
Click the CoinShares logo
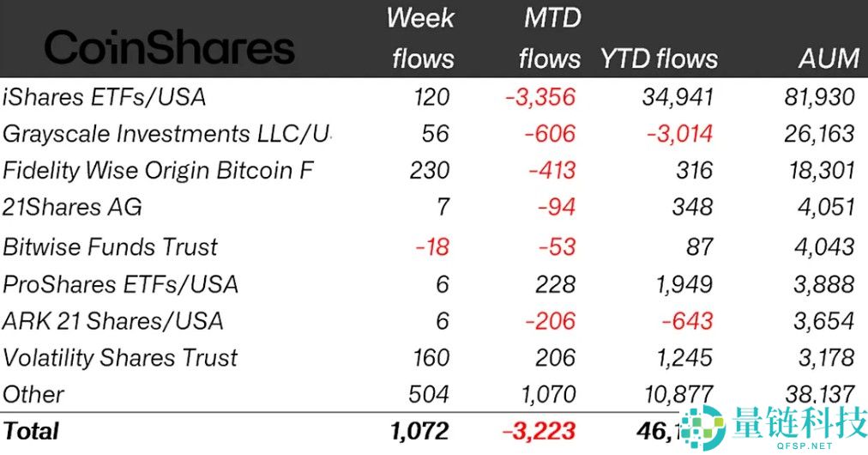click(x=169, y=49)
